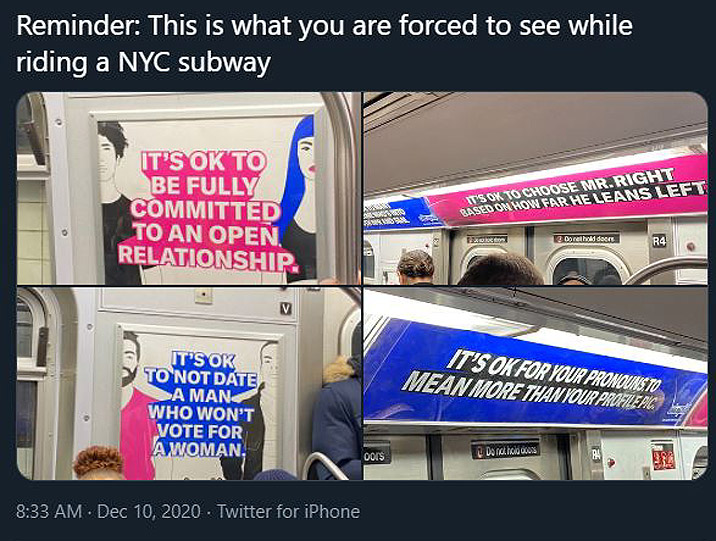Viewport: 716px width, 541px height.
Task: Open the top-right Mr. Right banner photo
Action: (x=536, y=189)
